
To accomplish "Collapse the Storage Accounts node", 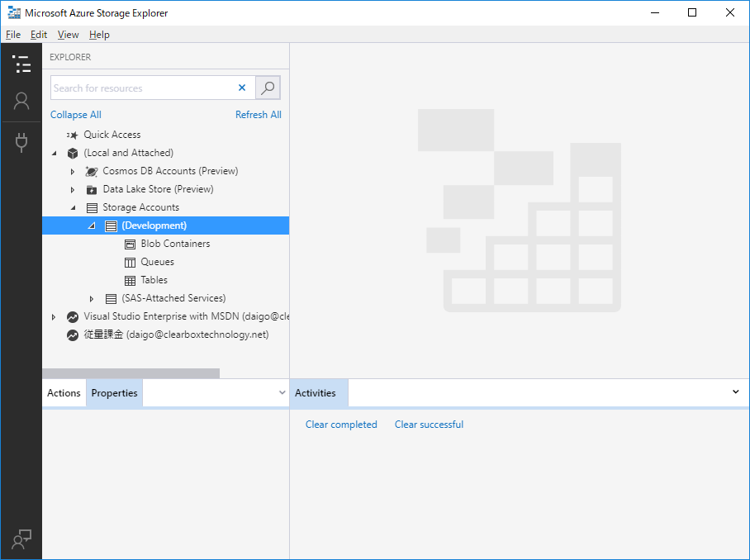I will (x=74, y=207).
